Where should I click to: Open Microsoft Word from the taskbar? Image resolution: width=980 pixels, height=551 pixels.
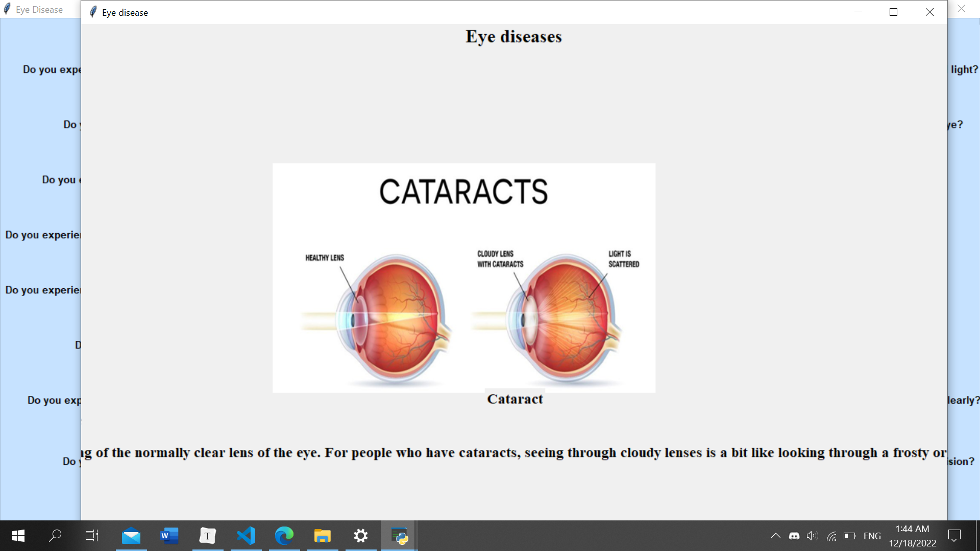(169, 536)
